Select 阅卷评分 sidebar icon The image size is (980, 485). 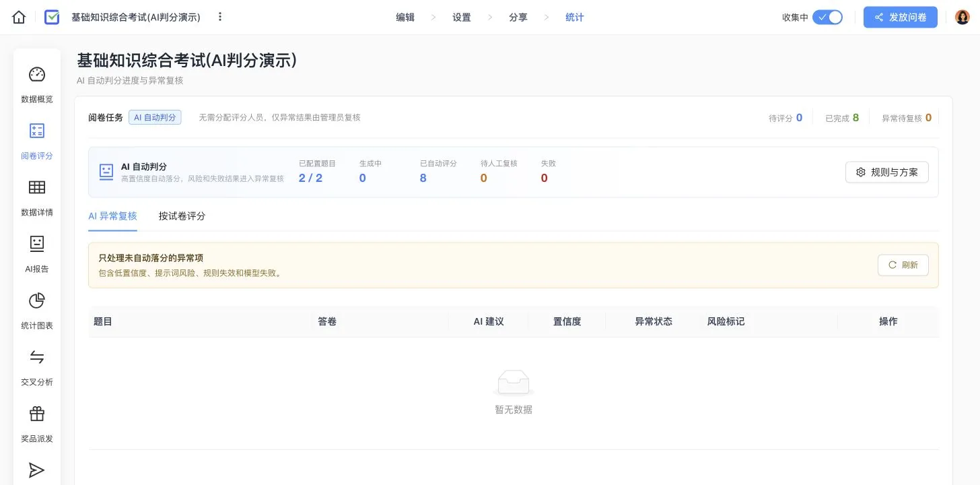(37, 131)
